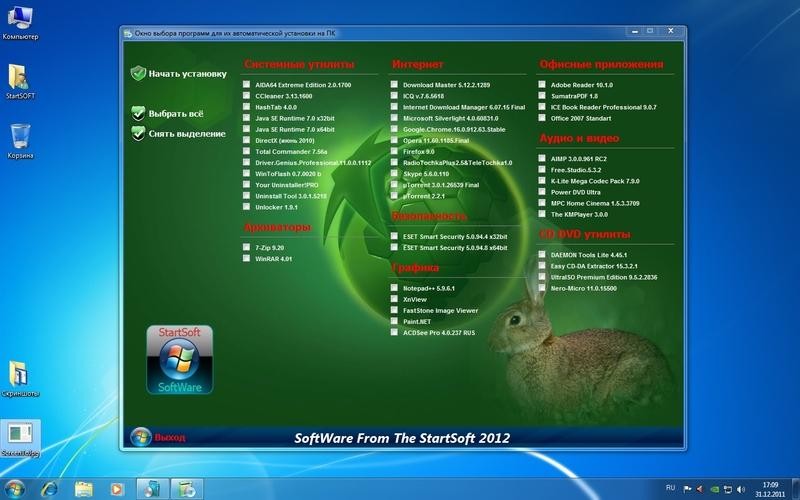Click the XnView label
Screen dimensions: 800x500
(415, 299)
